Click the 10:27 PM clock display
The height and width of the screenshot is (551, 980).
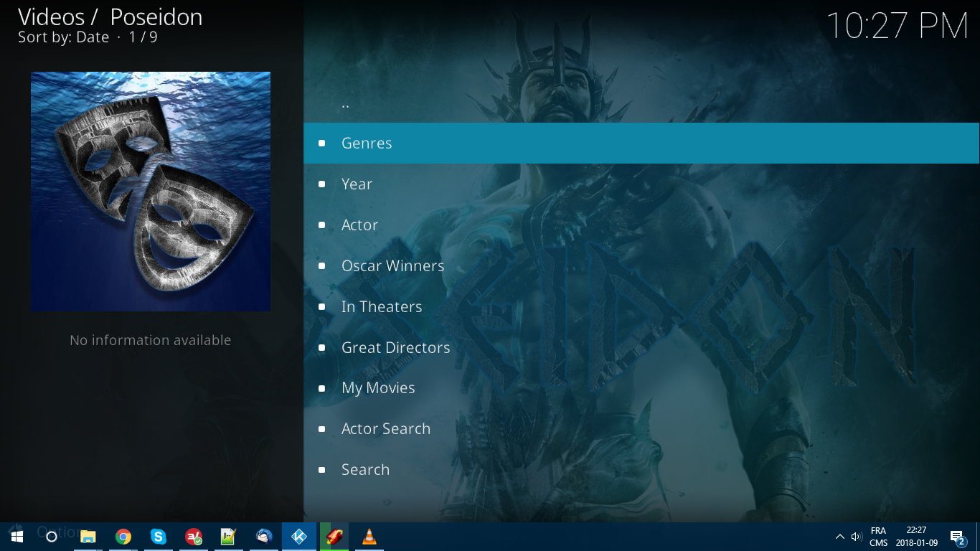897,26
